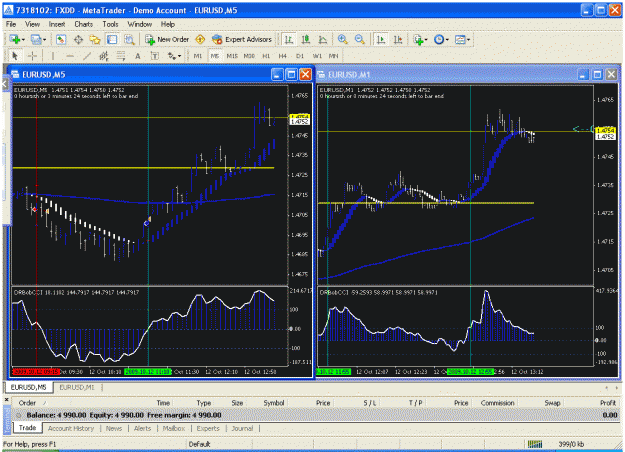
Task: Toggle the Auto Scroll chart icon
Action: (381, 39)
